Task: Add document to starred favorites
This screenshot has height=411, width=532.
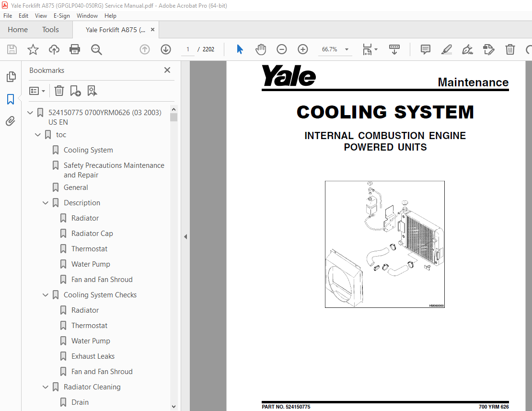Action: 33,49
